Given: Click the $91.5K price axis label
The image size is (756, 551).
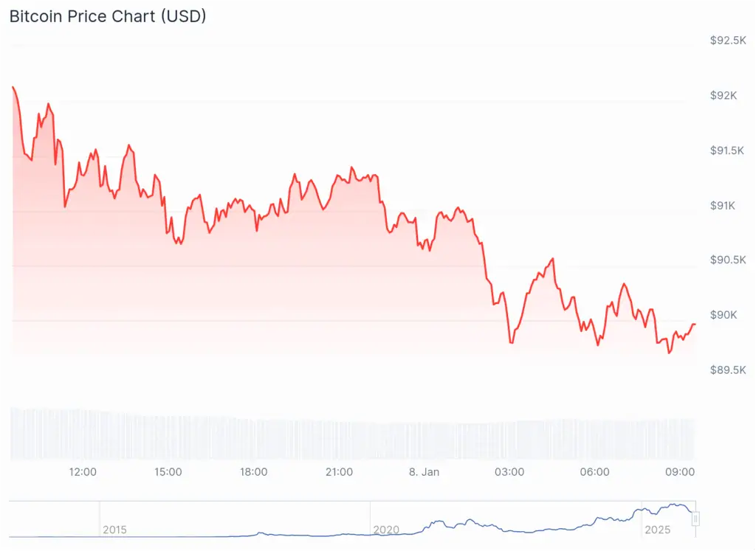Looking at the screenshot, I should click(728, 150).
